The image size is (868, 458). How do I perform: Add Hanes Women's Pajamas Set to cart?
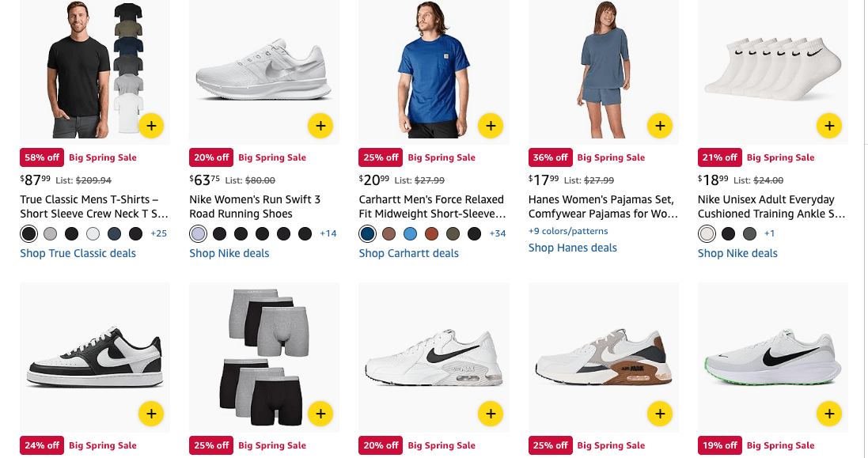pyautogui.click(x=659, y=125)
